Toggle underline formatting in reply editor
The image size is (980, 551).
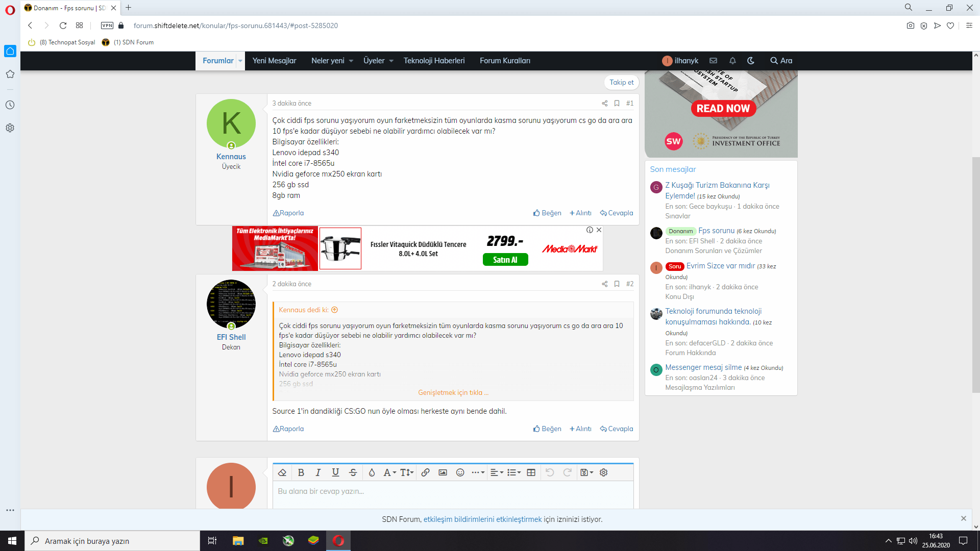pos(335,472)
